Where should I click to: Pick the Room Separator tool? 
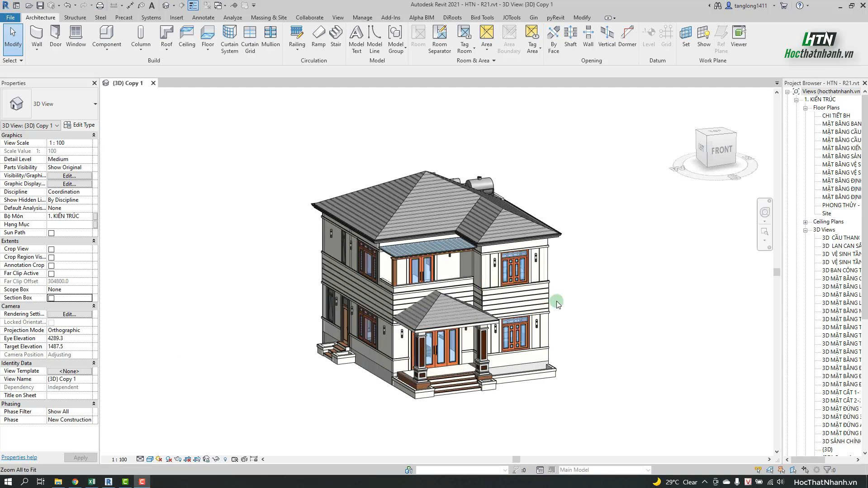439,39
